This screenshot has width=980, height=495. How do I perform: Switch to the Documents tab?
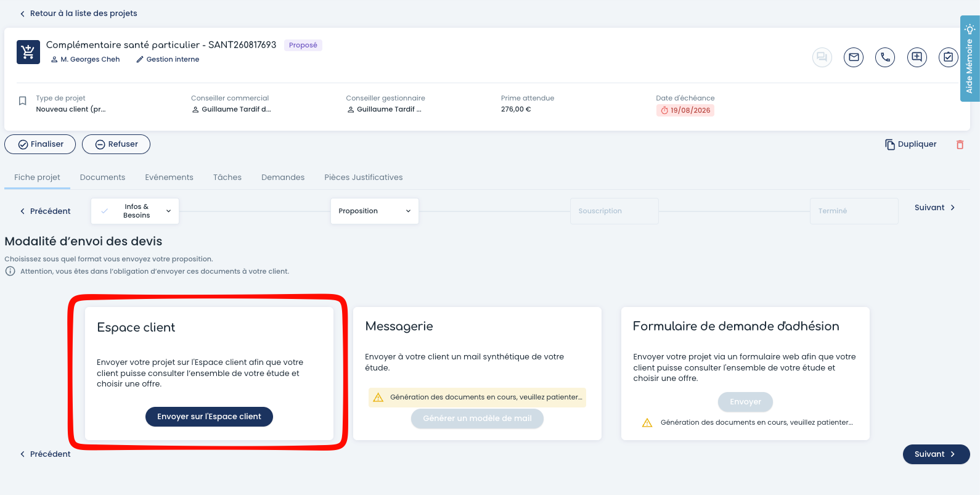[x=102, y=178]
